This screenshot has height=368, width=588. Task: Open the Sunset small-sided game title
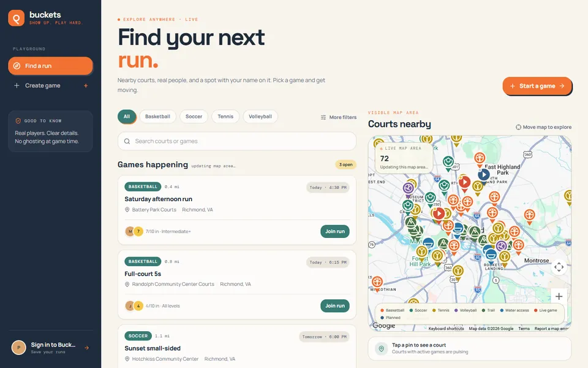[x=153, y=348]
